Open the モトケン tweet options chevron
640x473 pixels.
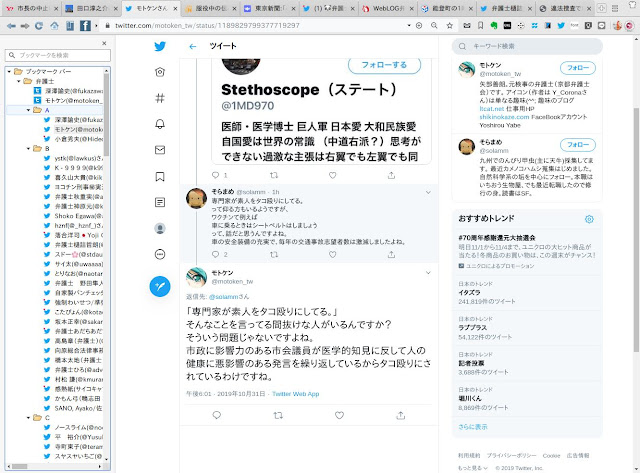coord(428,273)
